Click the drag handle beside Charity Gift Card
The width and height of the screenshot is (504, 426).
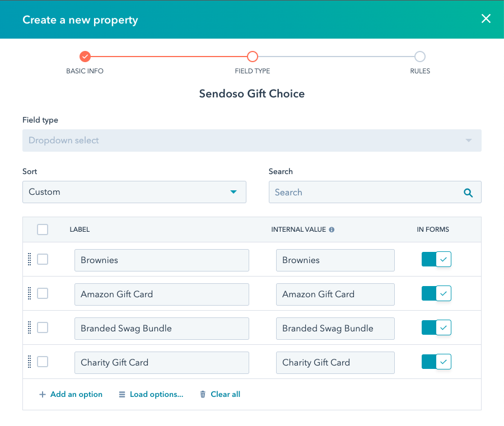(30, 362)
